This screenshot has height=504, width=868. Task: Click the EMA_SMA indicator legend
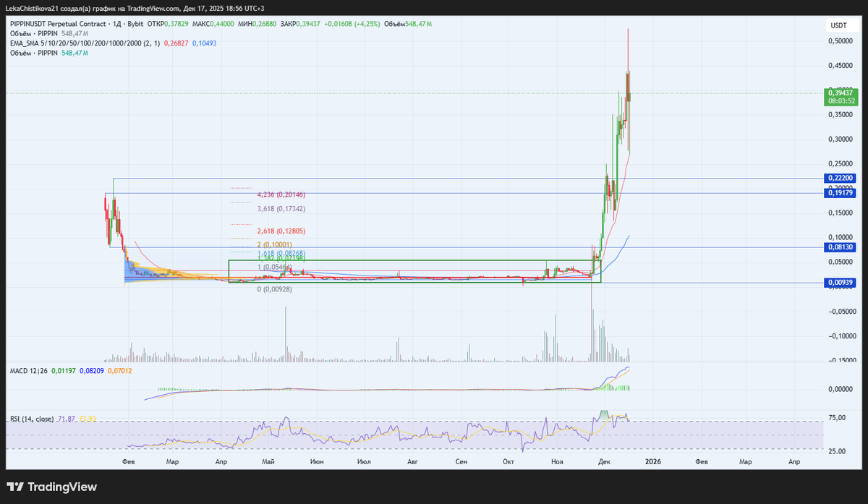(x=85, y=43)
